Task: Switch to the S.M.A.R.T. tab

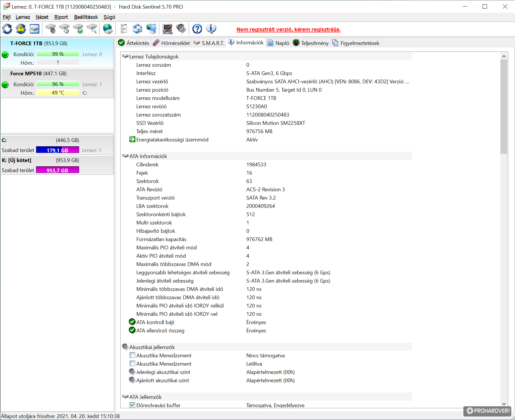Action: tap(209, 43)
